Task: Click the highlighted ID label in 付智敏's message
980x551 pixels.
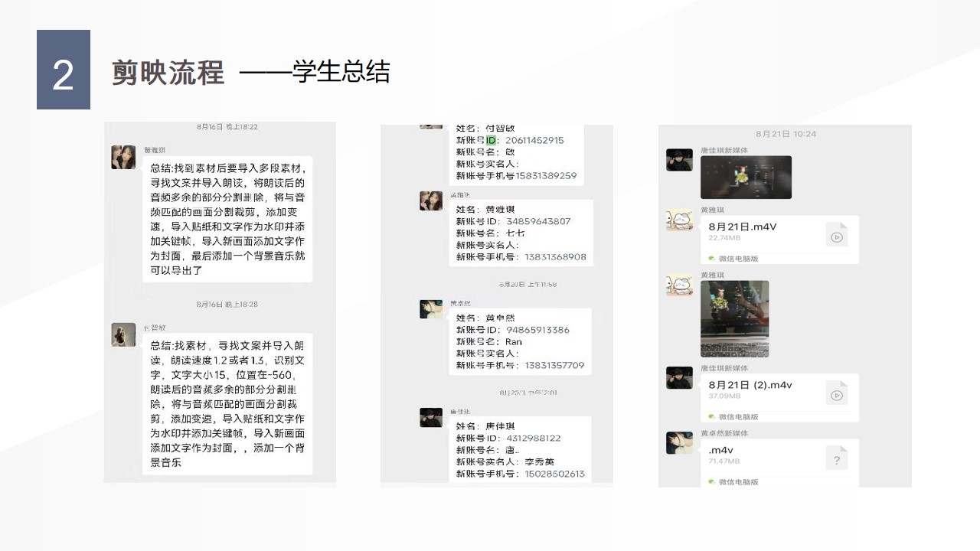Action: pos(492,140)
